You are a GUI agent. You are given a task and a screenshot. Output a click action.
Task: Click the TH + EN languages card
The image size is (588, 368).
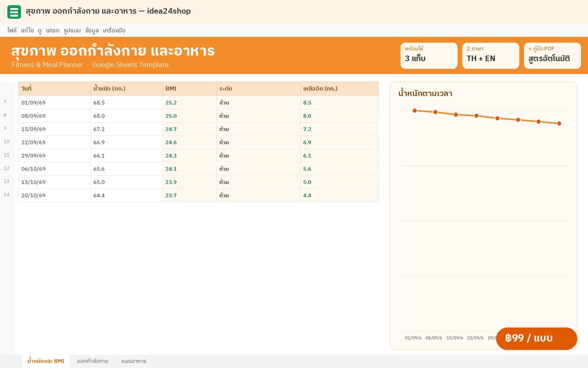click(x=490, y=55)
